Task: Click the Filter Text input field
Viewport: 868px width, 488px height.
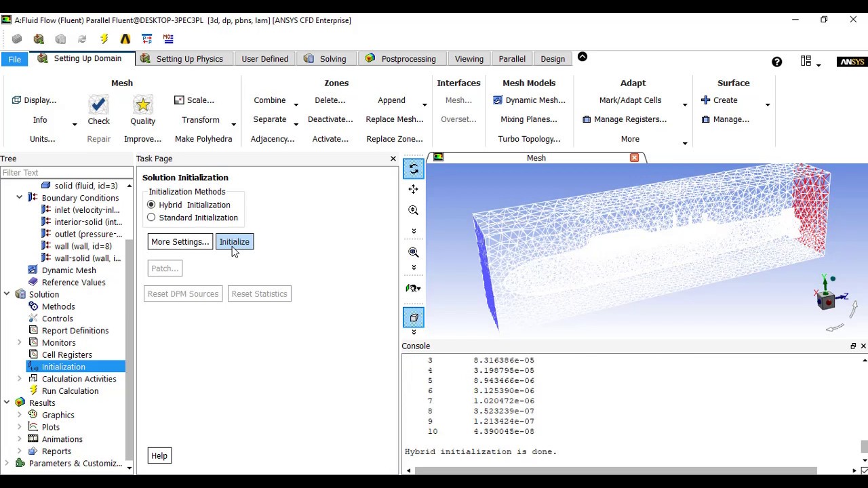Action: point(66,173)
